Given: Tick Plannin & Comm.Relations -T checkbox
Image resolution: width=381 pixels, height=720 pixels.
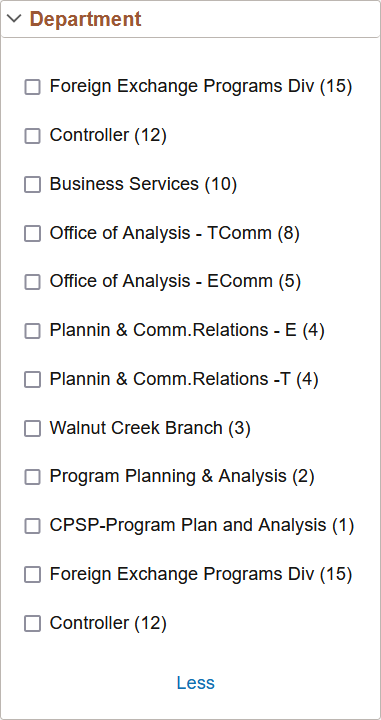Looking at the screenshot, I should click(x=32, y=380).
